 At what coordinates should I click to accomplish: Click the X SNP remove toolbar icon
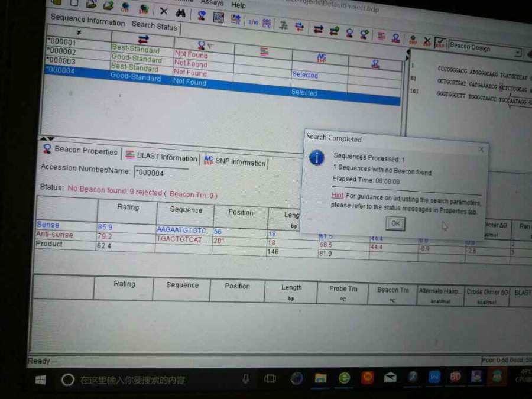(427, 41)
